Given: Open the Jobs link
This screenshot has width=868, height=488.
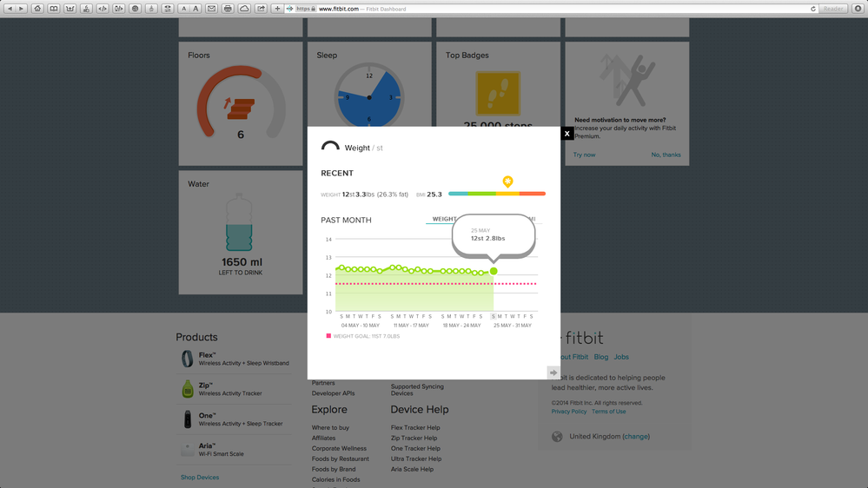Looking at the screenshot, I should 621,357.
